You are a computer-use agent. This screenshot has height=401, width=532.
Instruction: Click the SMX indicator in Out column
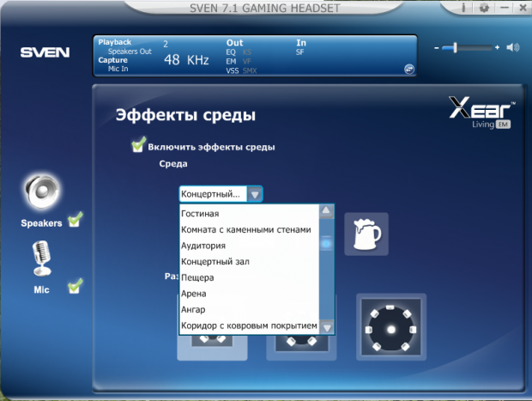click(x=250, y=70)
